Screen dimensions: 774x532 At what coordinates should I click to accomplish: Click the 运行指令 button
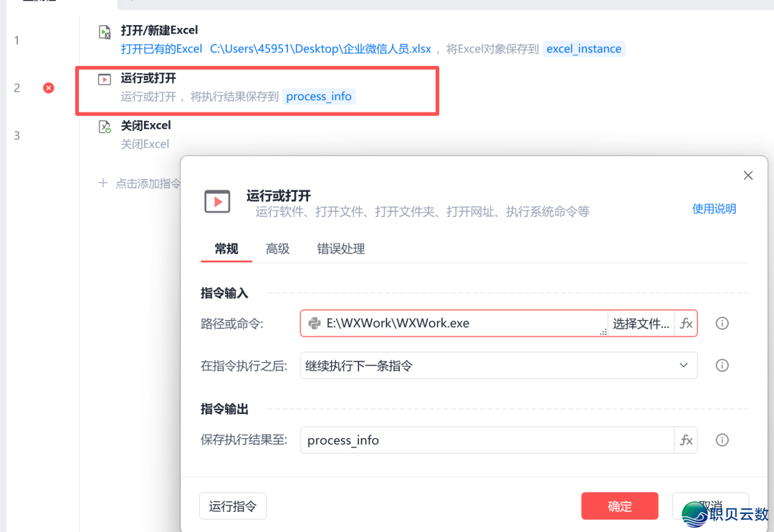[232, 506]
